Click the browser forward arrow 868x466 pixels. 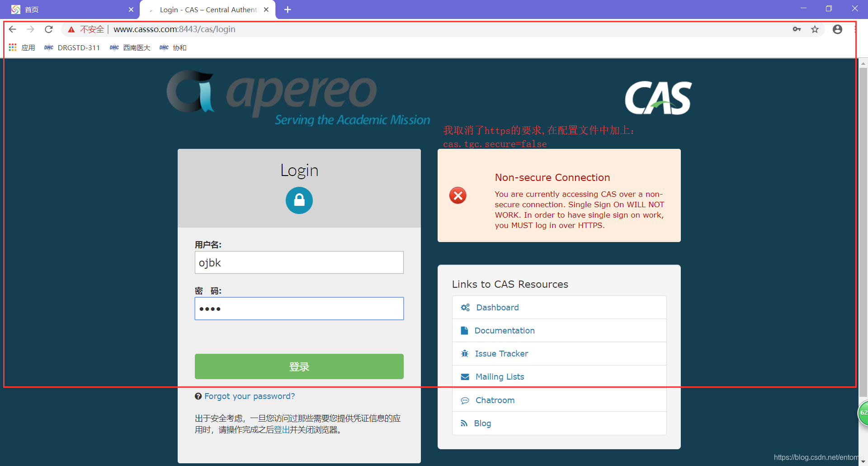[30, 29]
